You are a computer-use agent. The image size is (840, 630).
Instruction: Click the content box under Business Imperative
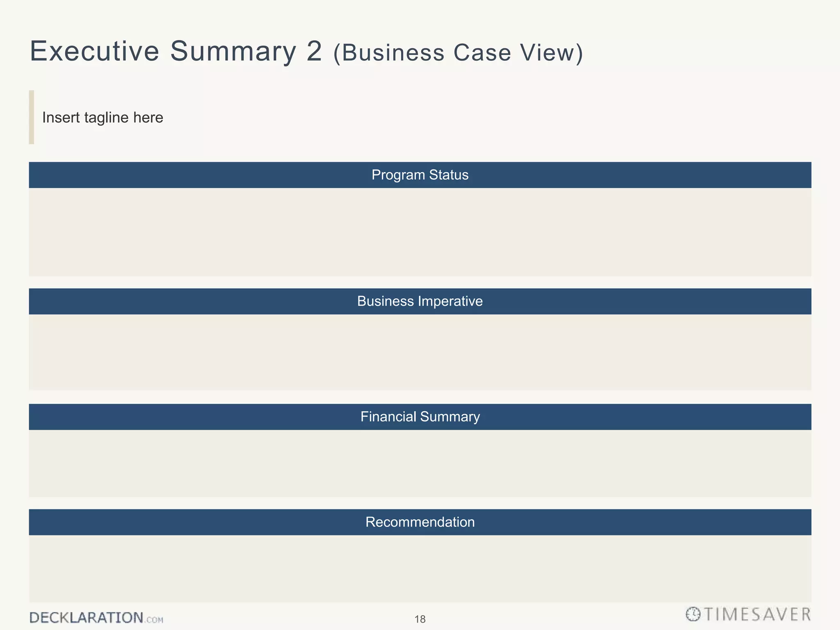(x=420, y=352)
